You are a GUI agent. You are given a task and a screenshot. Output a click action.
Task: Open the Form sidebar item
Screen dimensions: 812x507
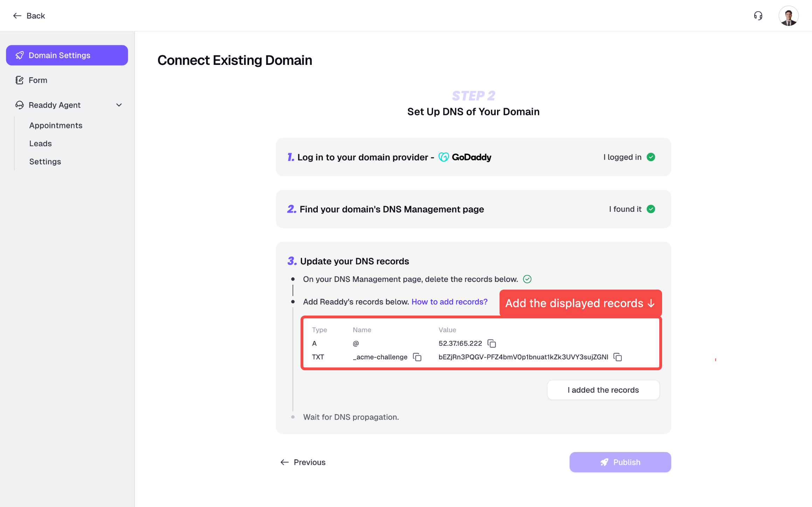click(38, 80)
